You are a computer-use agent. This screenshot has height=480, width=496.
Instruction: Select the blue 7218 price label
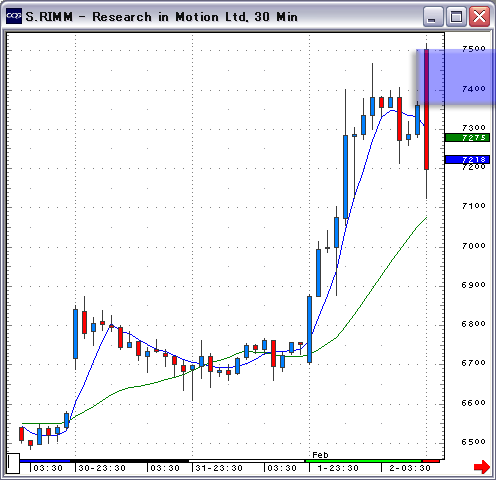click(467, 160)
